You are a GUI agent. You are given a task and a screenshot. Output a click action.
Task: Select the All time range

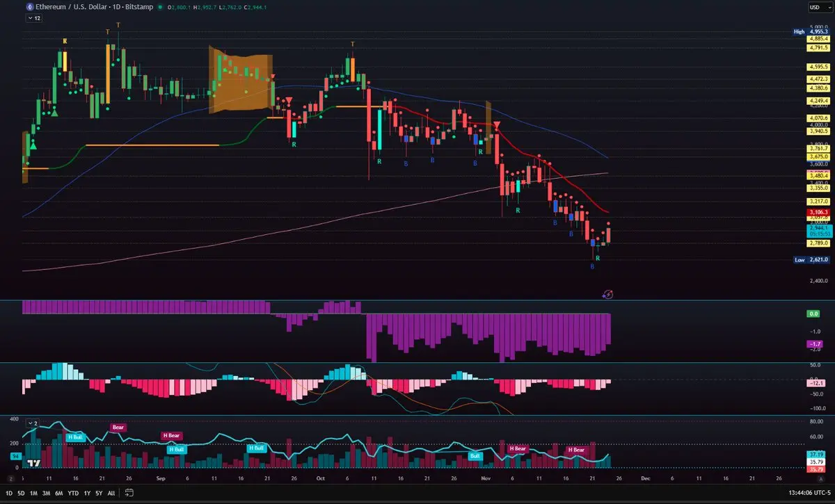coord(111,493)
